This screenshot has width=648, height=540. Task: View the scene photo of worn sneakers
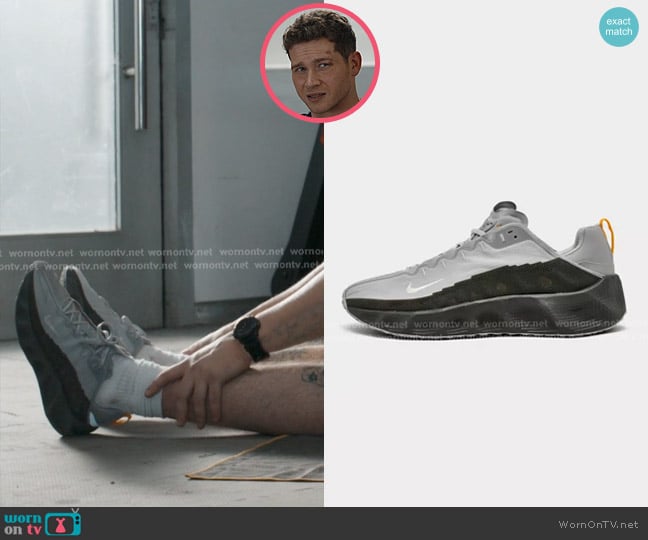click(x=162, y=253)
